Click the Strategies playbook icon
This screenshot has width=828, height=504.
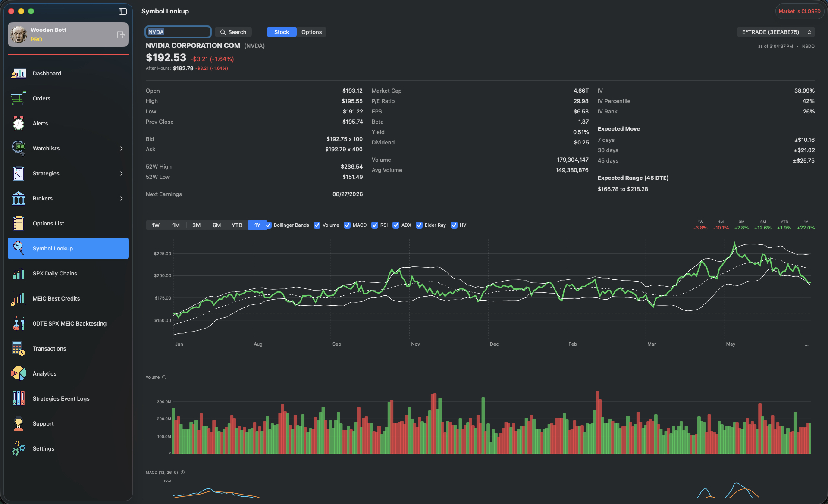pos(19,173)
